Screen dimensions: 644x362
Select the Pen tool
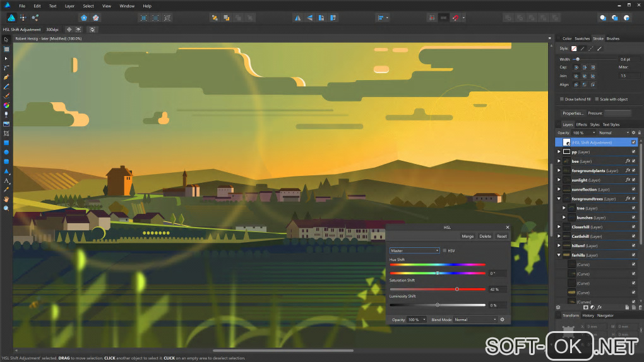click(6, 77)
